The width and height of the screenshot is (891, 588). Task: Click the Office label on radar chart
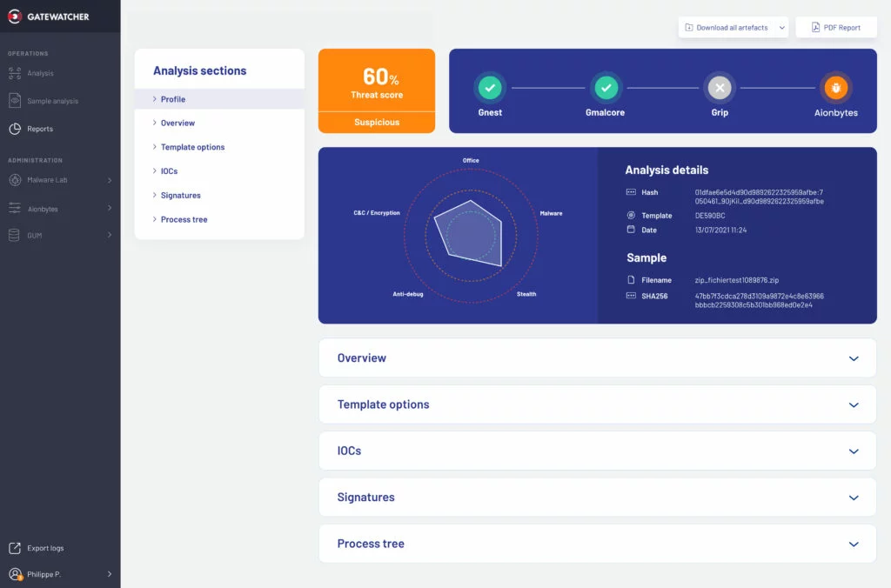[x=471, y=160]
